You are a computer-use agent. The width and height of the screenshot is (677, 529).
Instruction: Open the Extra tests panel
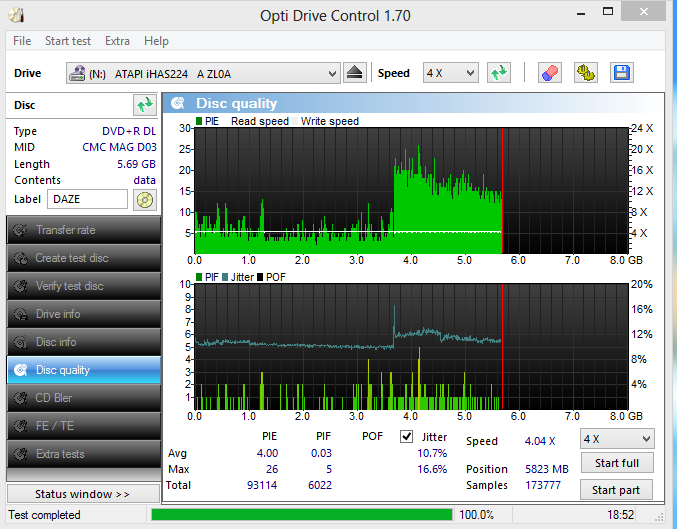click(84, 454)
